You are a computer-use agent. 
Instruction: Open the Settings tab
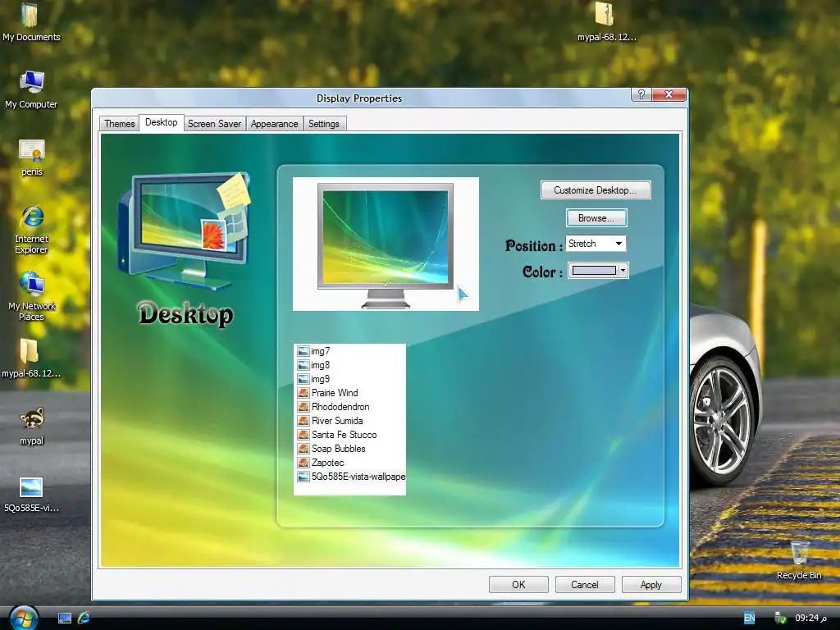click(x=323, y=124)
